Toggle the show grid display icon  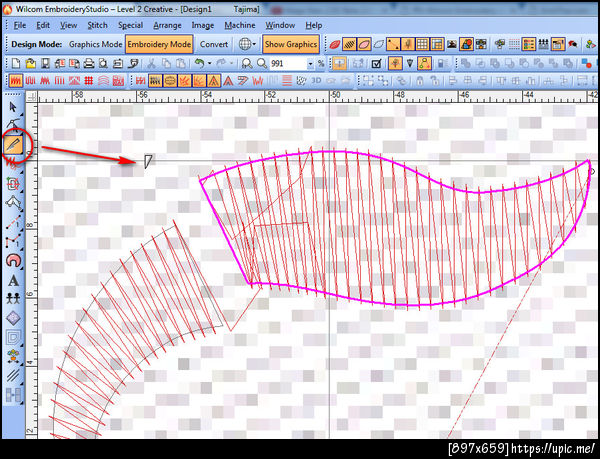[422, 44]
